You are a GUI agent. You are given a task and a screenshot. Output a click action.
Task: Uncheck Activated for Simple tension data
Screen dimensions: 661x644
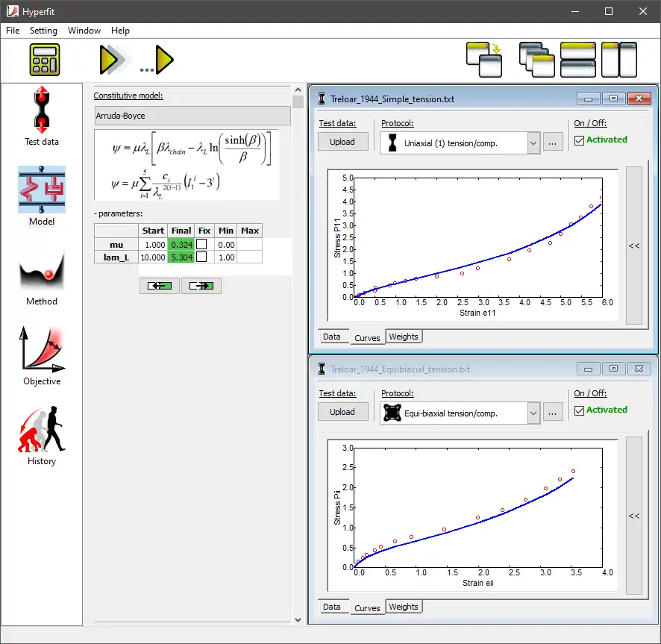tap(579, 140)
